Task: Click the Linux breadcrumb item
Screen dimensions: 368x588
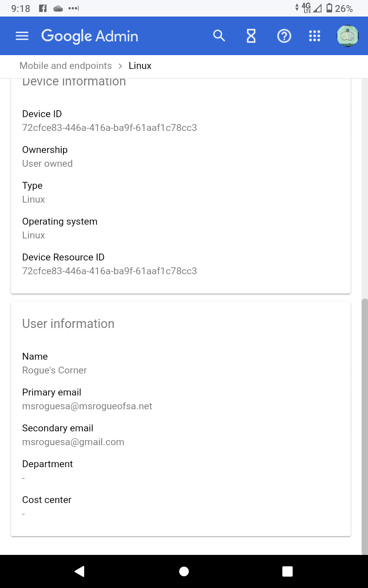Action: tap(140, 66)
